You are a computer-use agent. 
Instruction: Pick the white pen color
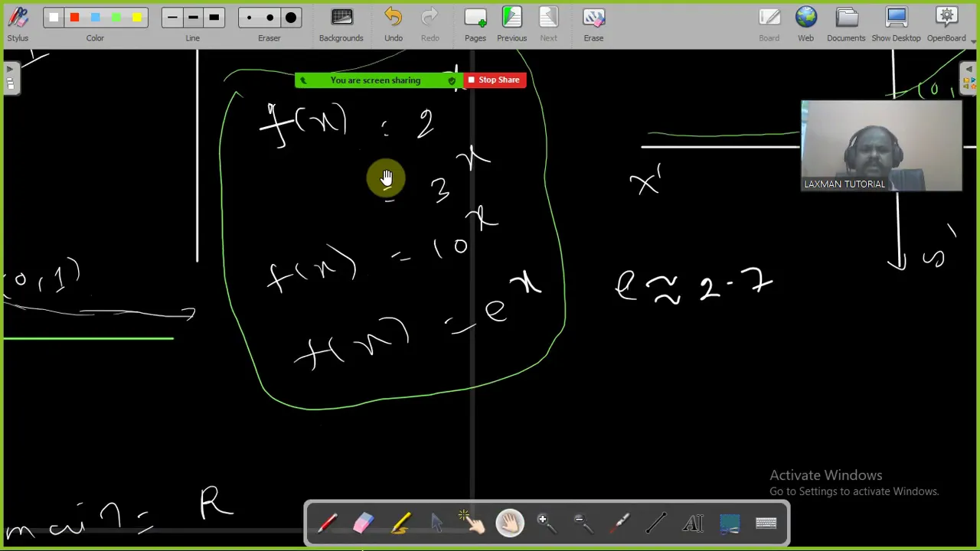tap(54, 17)
